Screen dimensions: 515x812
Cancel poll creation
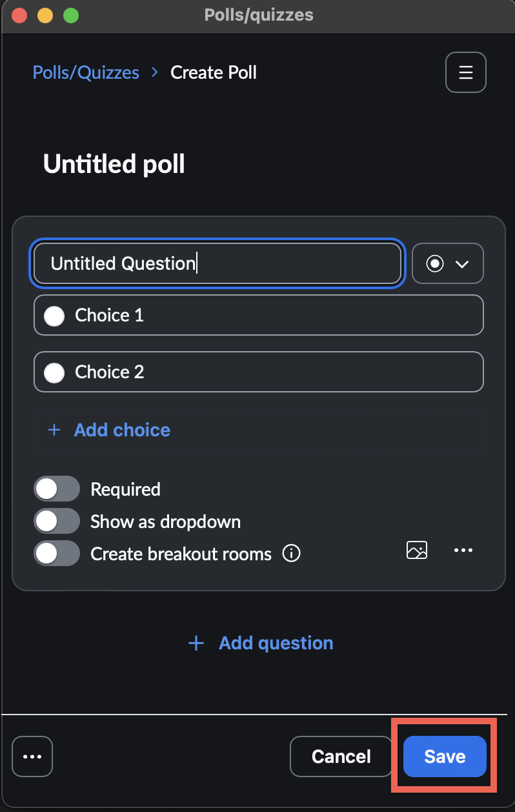click(341, 756)
